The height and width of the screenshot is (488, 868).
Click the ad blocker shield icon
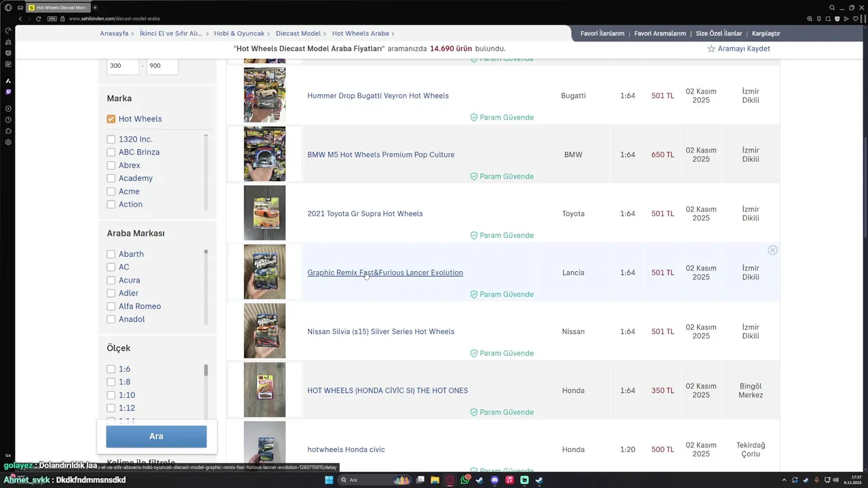pos(837,18)
